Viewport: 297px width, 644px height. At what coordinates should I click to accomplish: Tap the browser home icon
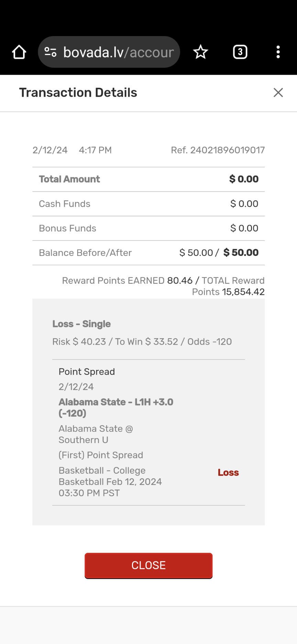coord(19,52)
